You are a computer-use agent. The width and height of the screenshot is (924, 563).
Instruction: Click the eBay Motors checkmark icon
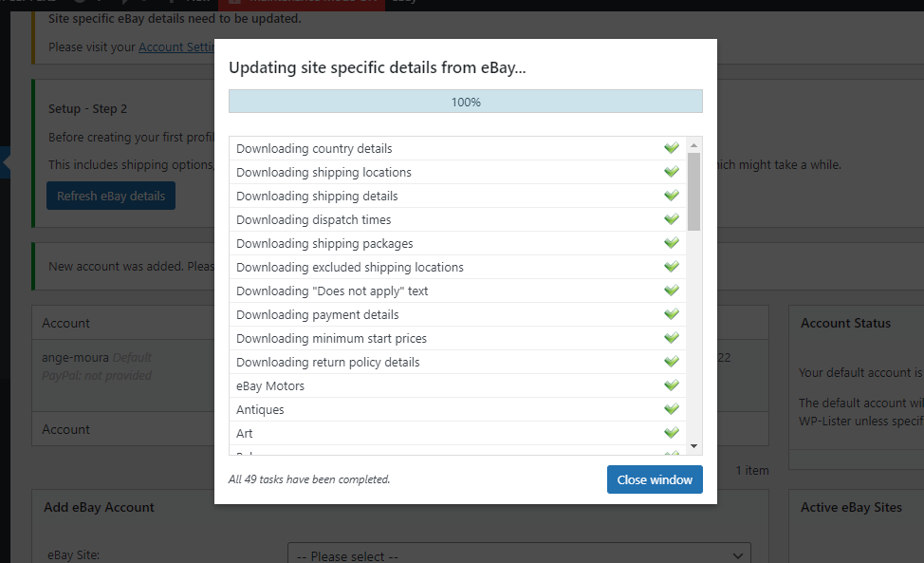(x=672, y=385)
